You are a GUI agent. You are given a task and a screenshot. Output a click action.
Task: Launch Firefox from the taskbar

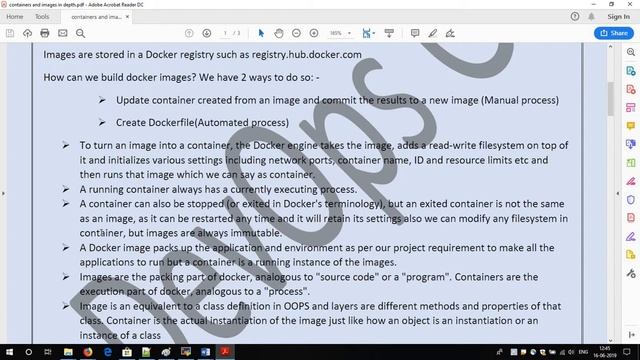[x=88, y=352]
